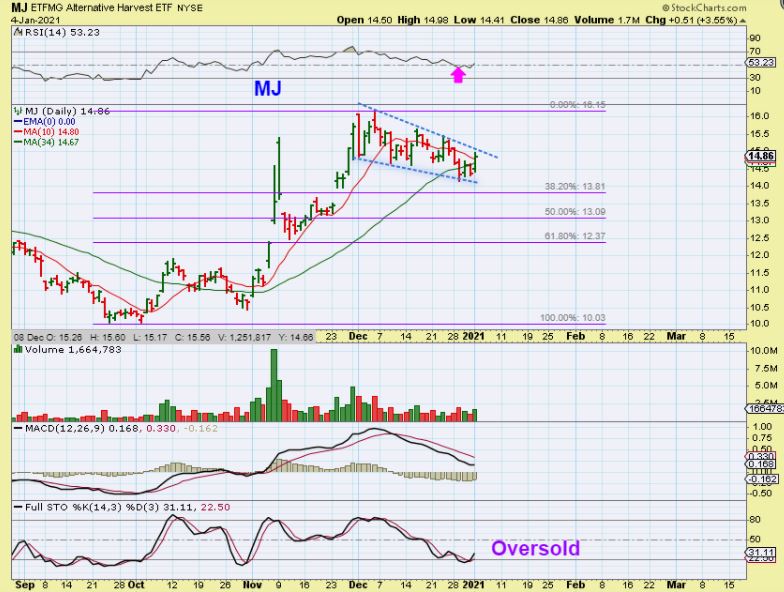Click the red MA(10) legend swatch
Screen dimensions: 784x592
tap(18, 132)
